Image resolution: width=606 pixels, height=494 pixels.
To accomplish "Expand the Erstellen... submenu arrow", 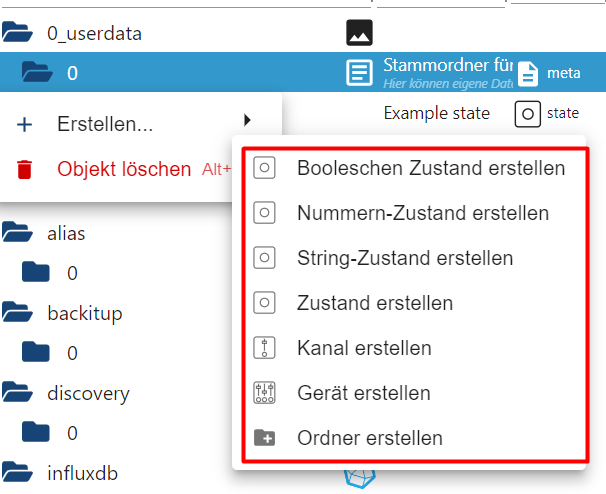I will coord(248,120).
